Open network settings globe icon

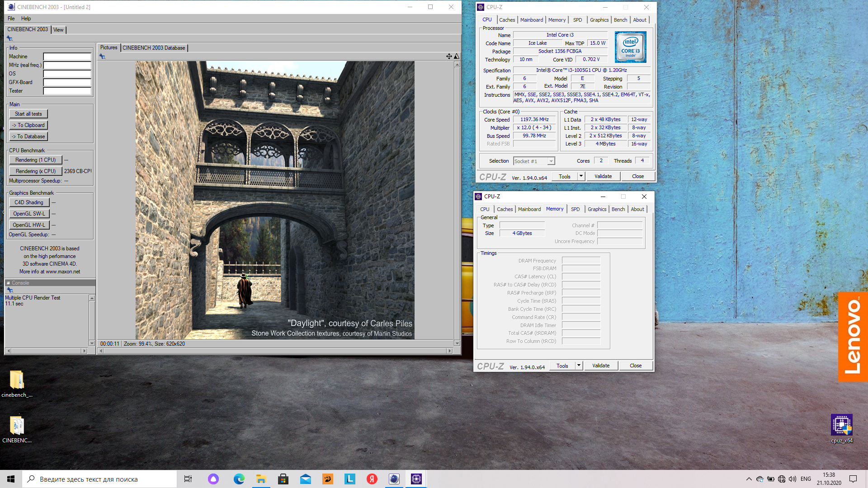tap(781, 479)
